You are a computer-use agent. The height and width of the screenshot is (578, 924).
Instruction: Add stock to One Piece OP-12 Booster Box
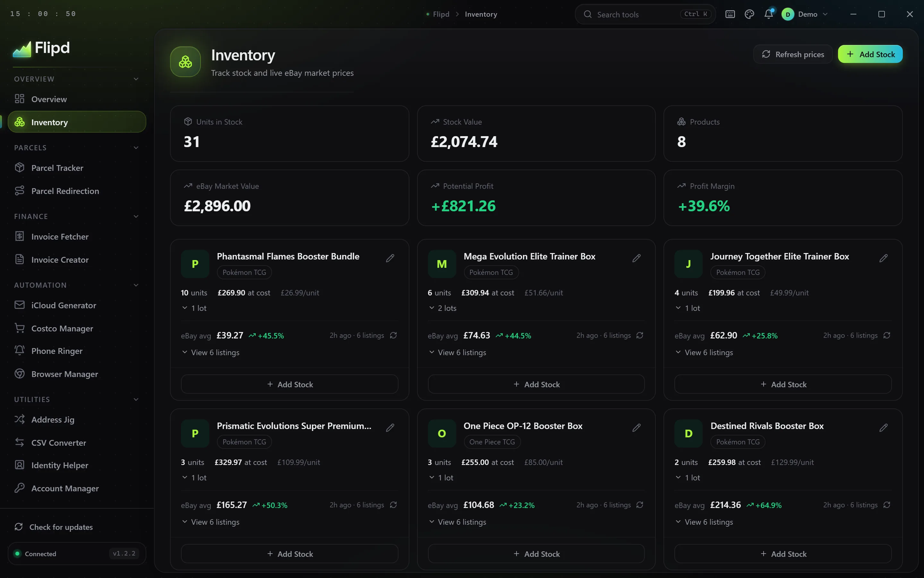536,554
